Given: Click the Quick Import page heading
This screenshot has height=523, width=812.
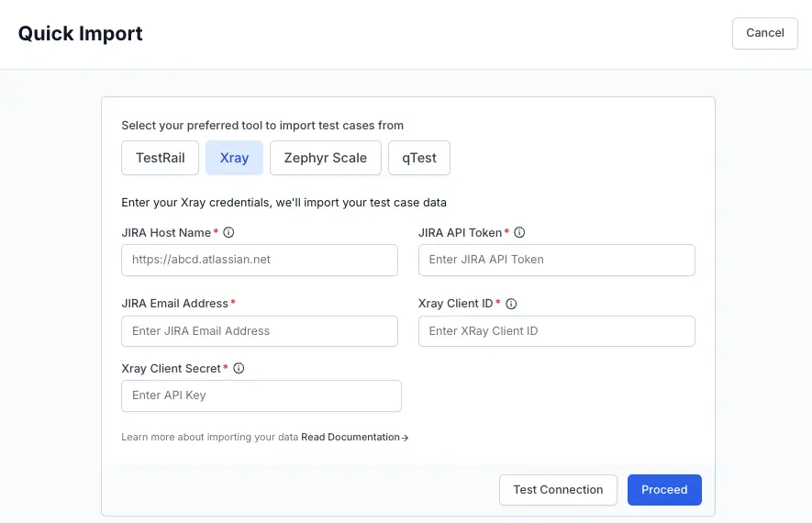Looking at the screenshot, I should tap(81, 34).
